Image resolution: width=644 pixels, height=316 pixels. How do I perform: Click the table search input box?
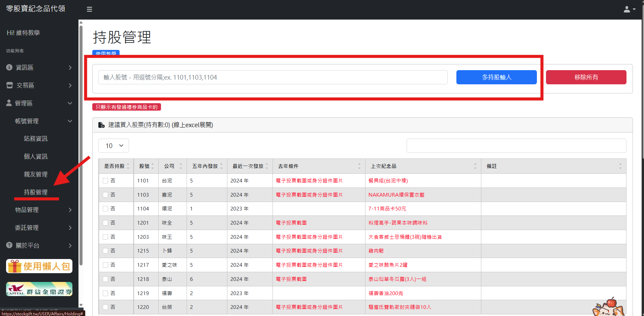516,146
